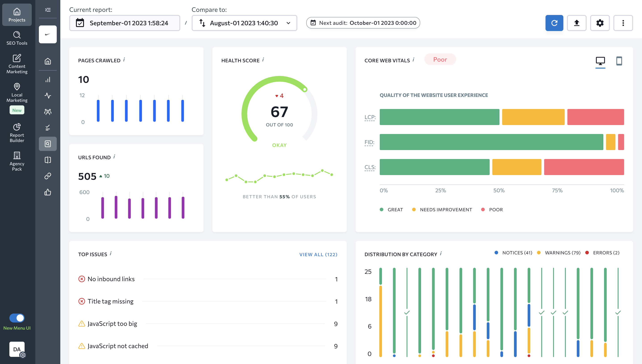Toggle the New Menu UI switch

17,318
